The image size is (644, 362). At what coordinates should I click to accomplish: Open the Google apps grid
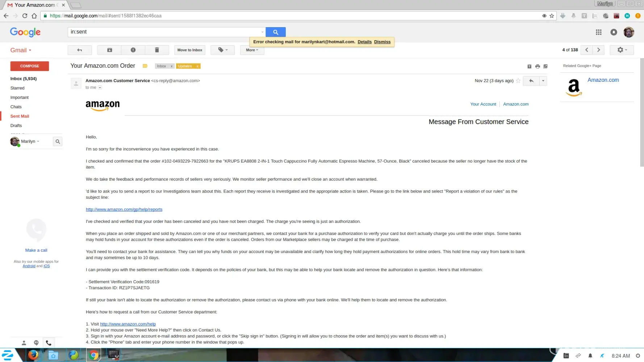(x=598, y=32)
